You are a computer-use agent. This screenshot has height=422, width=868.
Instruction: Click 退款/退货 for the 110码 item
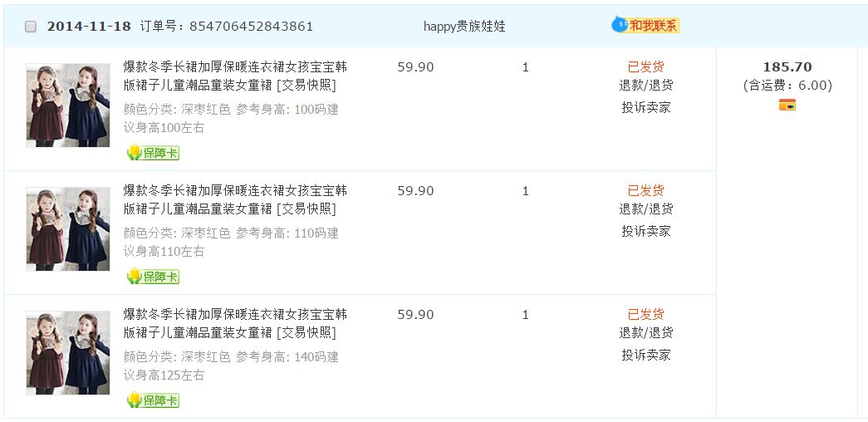pos(645,209)
